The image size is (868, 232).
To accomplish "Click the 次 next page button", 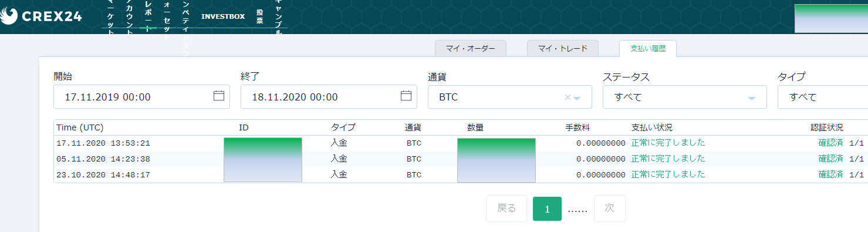I will (x=610, y=209).
